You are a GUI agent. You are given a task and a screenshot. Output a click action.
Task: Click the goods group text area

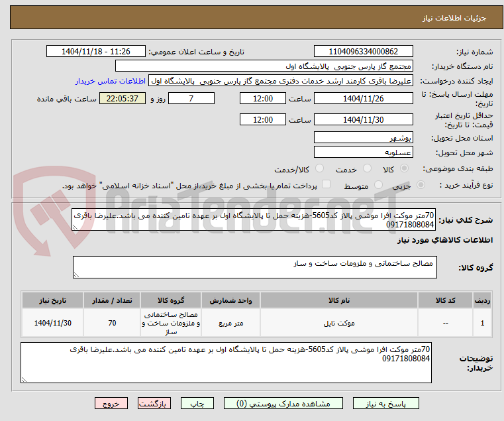254,267
